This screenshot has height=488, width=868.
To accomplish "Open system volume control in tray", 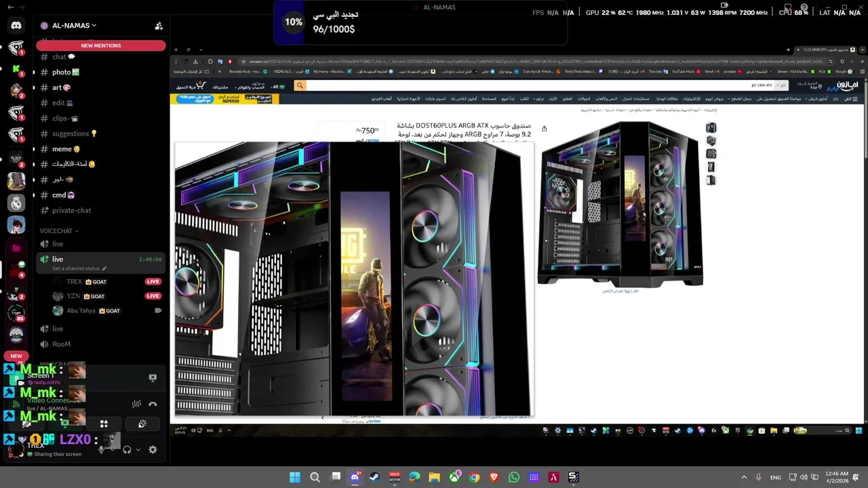I will point(804,477).
